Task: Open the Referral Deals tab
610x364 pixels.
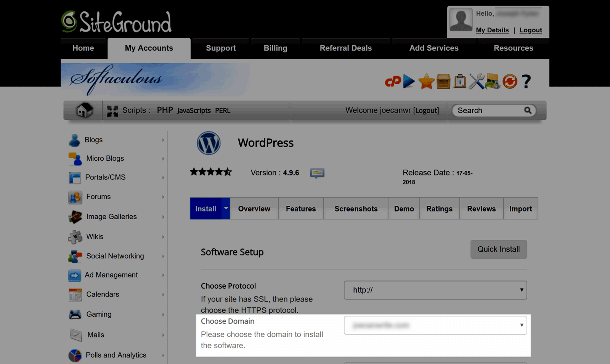Action: pyautogui.click(x=346, y=48)
